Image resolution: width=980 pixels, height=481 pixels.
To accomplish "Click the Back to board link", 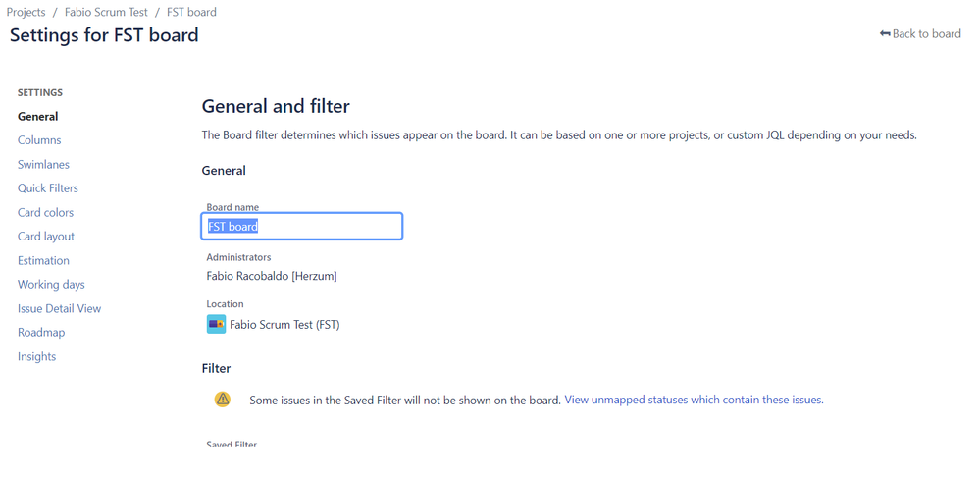I will [920, 33].
